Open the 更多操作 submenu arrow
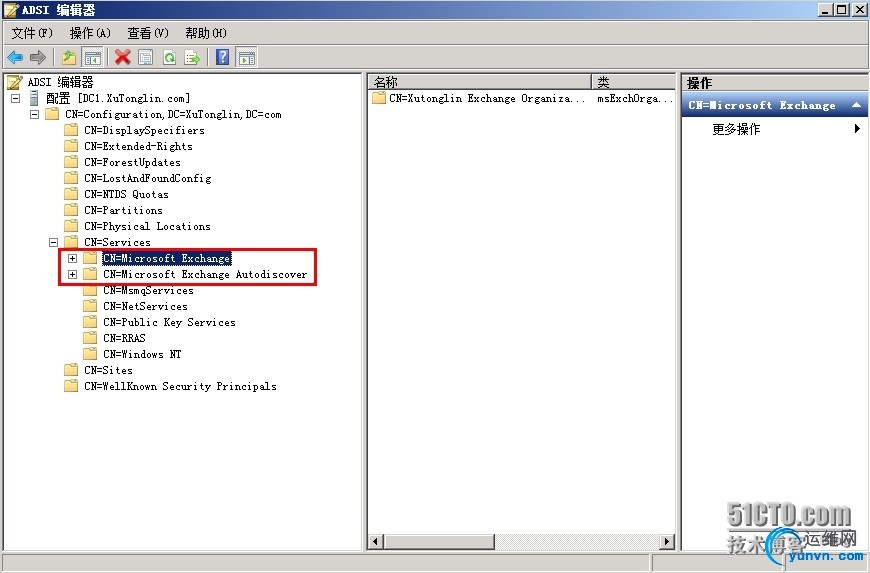The height and width of the screenshot is (573, 870). pyautogui.click(x=857, y=129)
